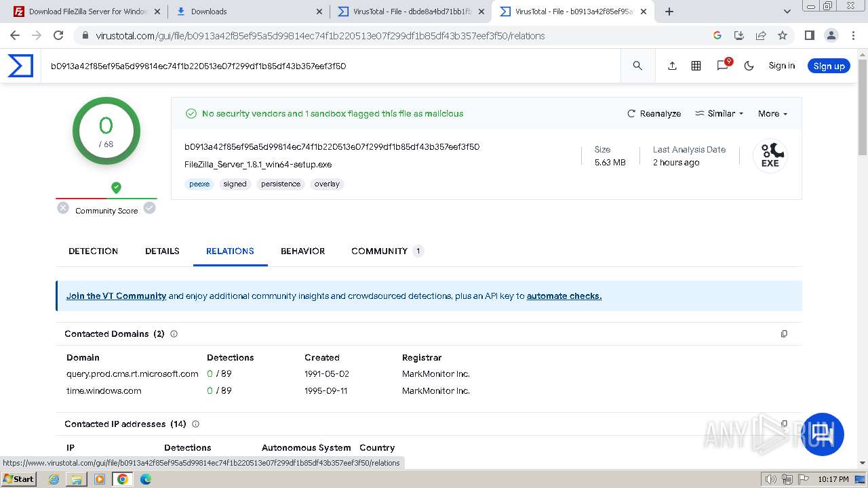Click the time.windows.com domain
This screenshot has height=488, width=868.
(x=104, y=390)
